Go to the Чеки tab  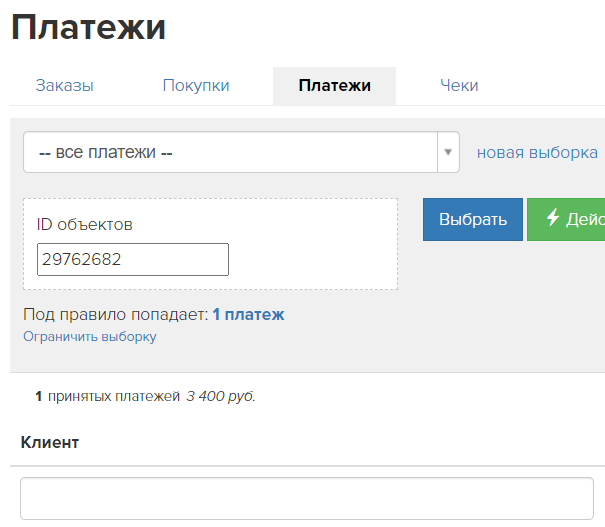[x=459, y=86]
